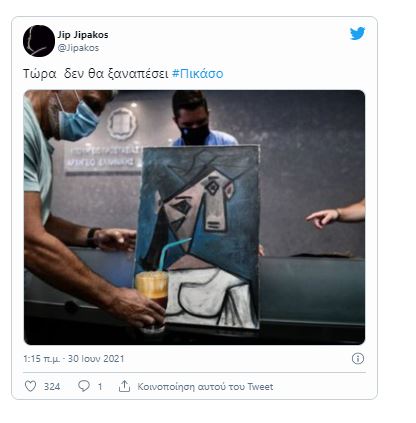
Task: Open the Picasso painting in the photo
Action: [x=197, y=236]
